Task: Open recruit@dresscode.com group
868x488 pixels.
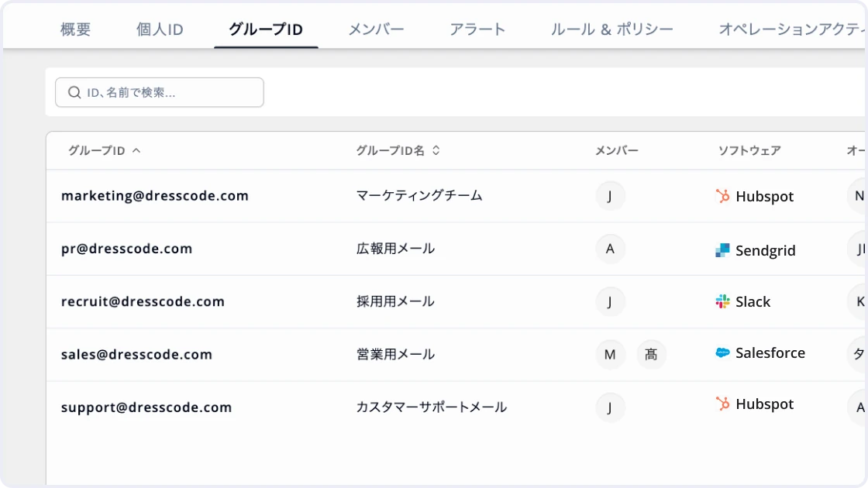Action: pos(143,301)
